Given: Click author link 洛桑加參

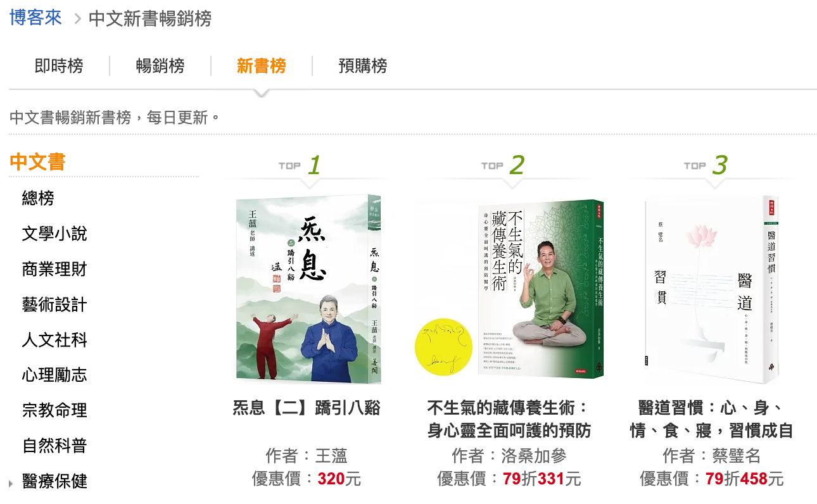Looking at the screenshot, I should point(534,456).
